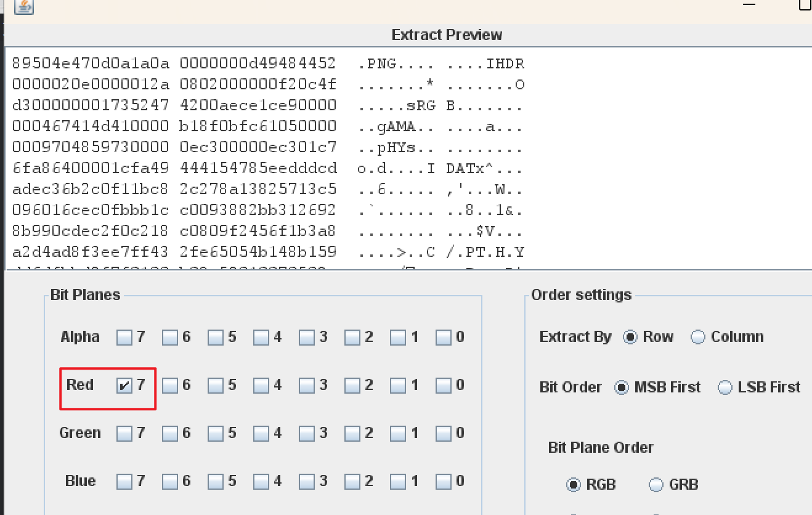Check the Red bit plane 0 box

coord(444,386)
